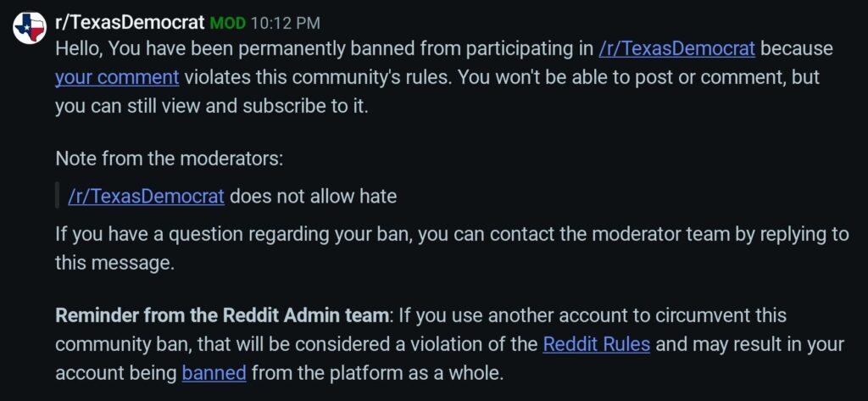Click the green MOD badge
Screen dimensions: 868x401
(x=227, y=23)
